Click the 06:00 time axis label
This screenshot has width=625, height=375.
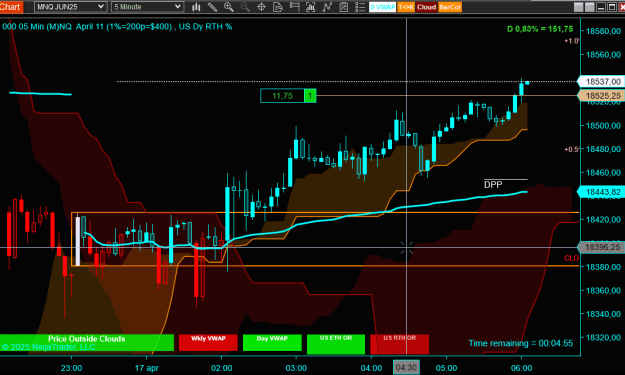521,368
